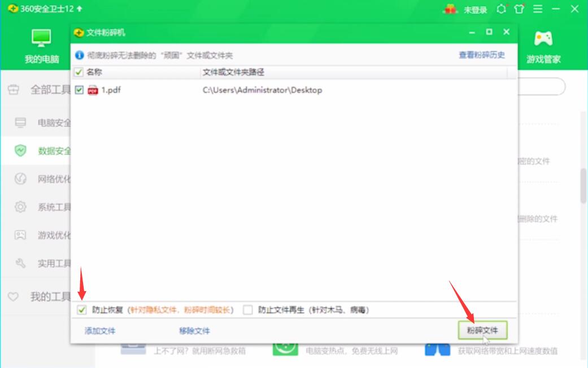Click the green WiFi hotspot tool icon
The image size is (588, 368).
(x=285, y=349)
